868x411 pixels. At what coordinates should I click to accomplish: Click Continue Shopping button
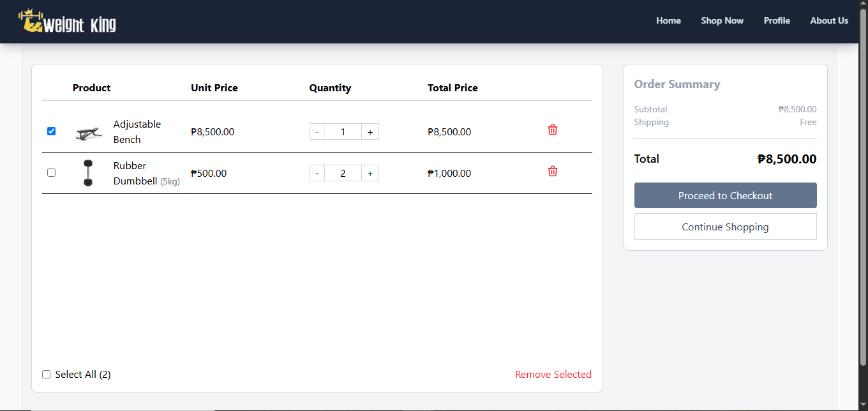point(725,227)
